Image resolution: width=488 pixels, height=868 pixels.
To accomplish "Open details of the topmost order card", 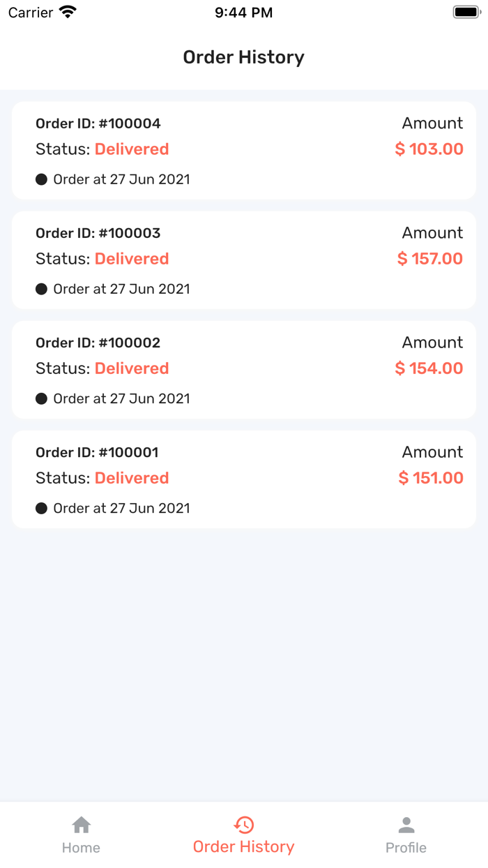I will pos(243,150).
